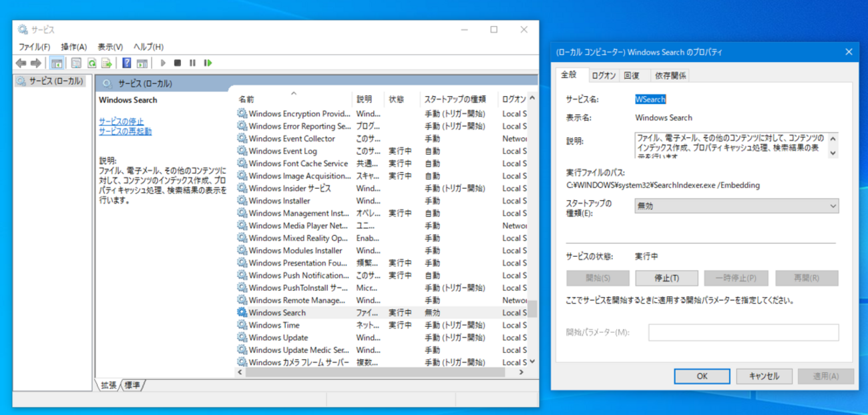Switch to the ログオン tab
868x415 pixels.
604,75
